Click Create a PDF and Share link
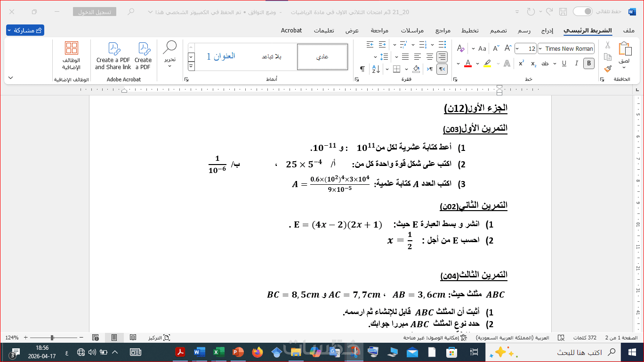 click(x=113, y=56)
